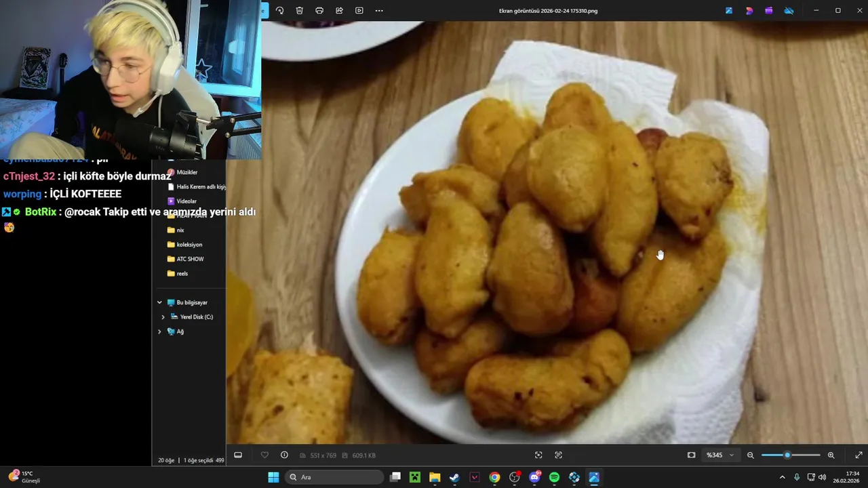Open Steam from the taskbar
The image size is (868, 488).
tap(454, 477)
